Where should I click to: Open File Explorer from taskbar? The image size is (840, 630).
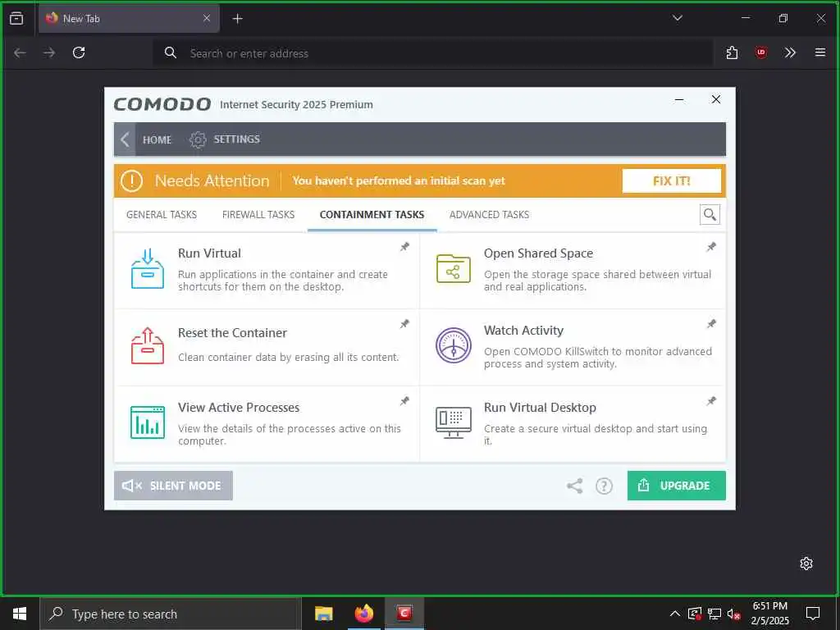point(323,614)
